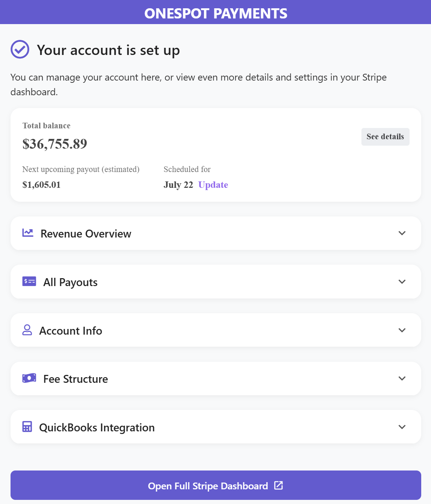This screenshot has height=504, width=431.
Task: Click the ONESPOT PAYMENTS header title
Action: click(x=216, y=14)
